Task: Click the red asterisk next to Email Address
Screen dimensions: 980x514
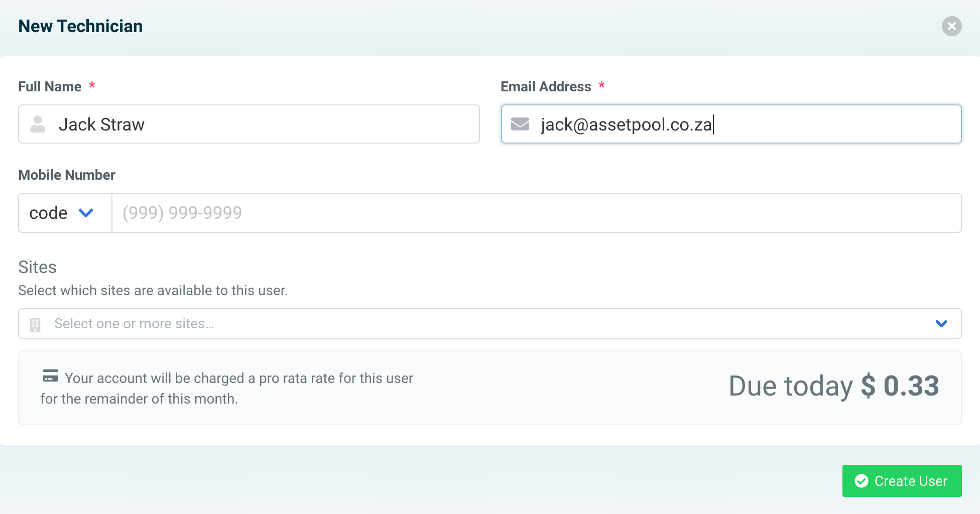Action: (x=602, y=85)
